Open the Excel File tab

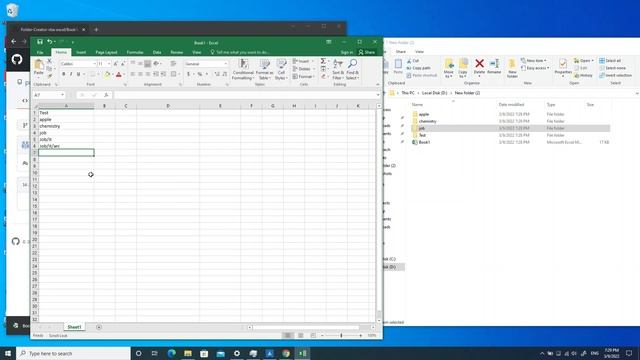(x=40, y=52)
